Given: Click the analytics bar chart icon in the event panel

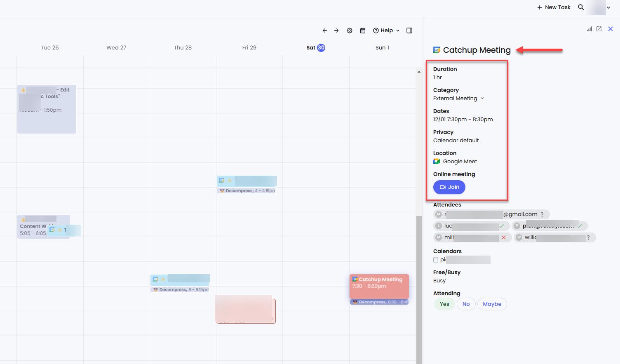Looking at the screenshot, I should [589, 29].
